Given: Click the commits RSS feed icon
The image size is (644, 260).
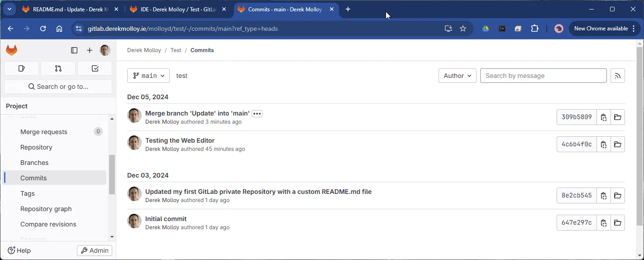Looking at the screenshot, I should tap(618, 76).
